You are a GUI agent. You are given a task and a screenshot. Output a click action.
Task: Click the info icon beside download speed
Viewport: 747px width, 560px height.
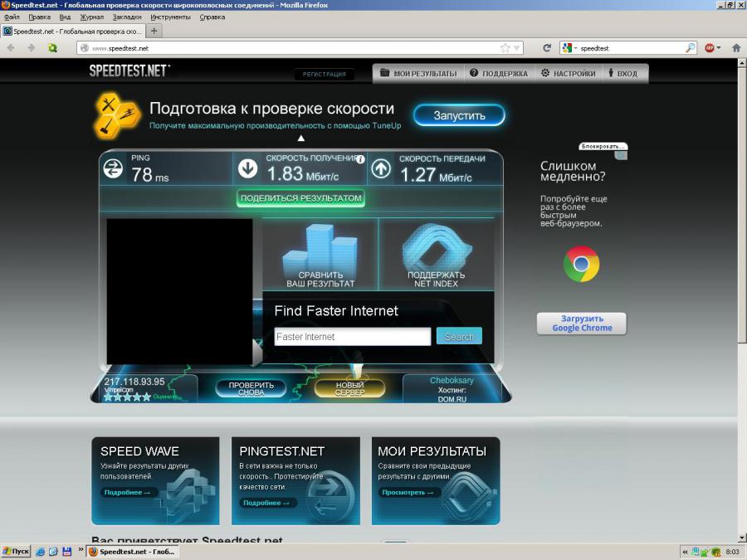point(361,159)
